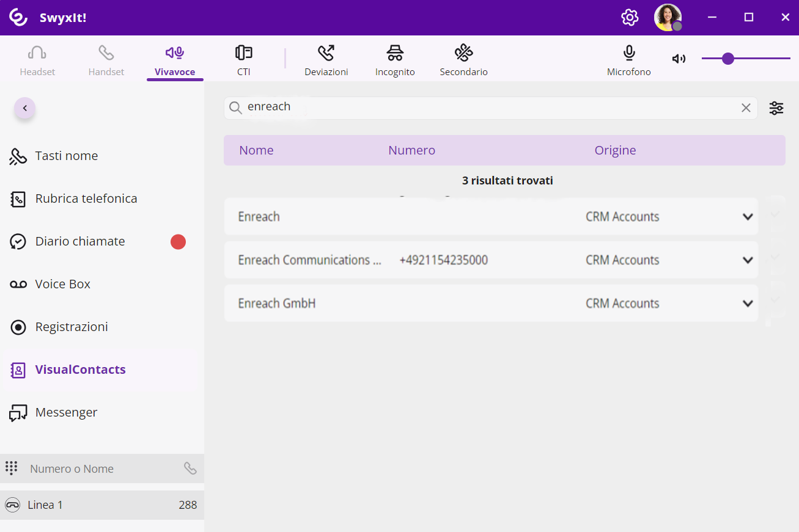This screenshot has width=799, height=532.
Task: Select Enreach Communications contact name
Action: click(310, 260)
